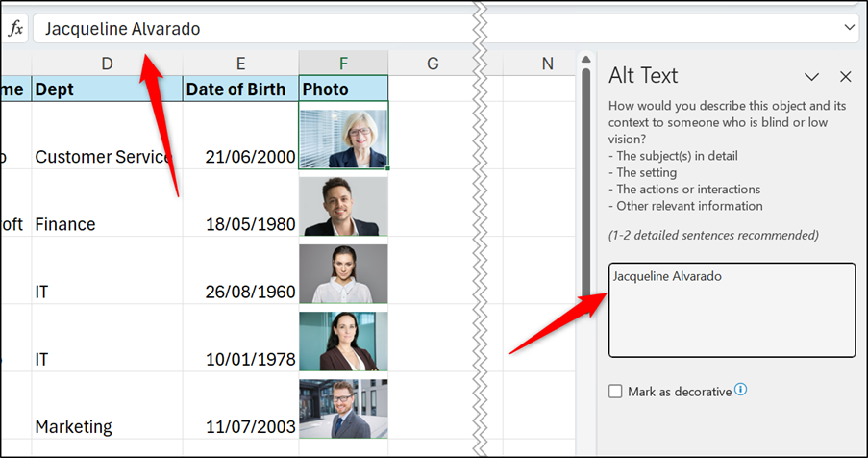Viewport: 868px width, 458px height.
Task: Enable the Mark as decorative checkbox
Action: click(615, 392)
